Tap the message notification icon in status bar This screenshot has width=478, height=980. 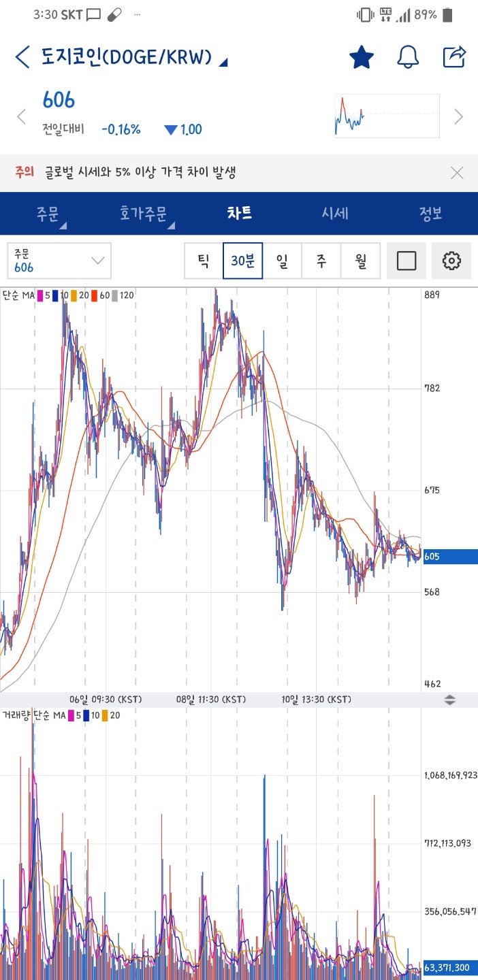94,14
